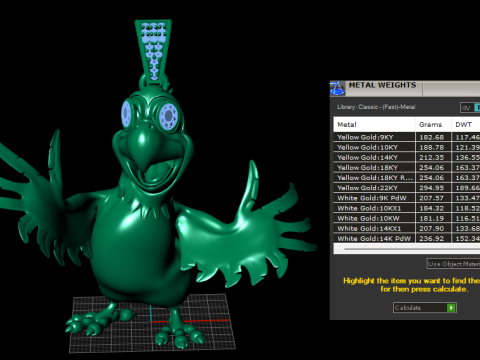Click the 294.95 grams value
This screenshot has width=480, height=360.
click(x=432, y=188)
